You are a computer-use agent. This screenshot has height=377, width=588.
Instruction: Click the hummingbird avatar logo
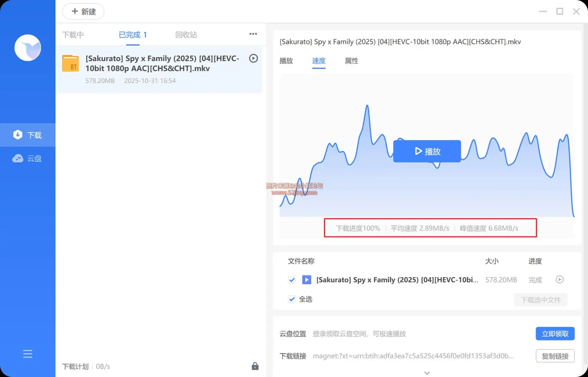tap(28, 48)
